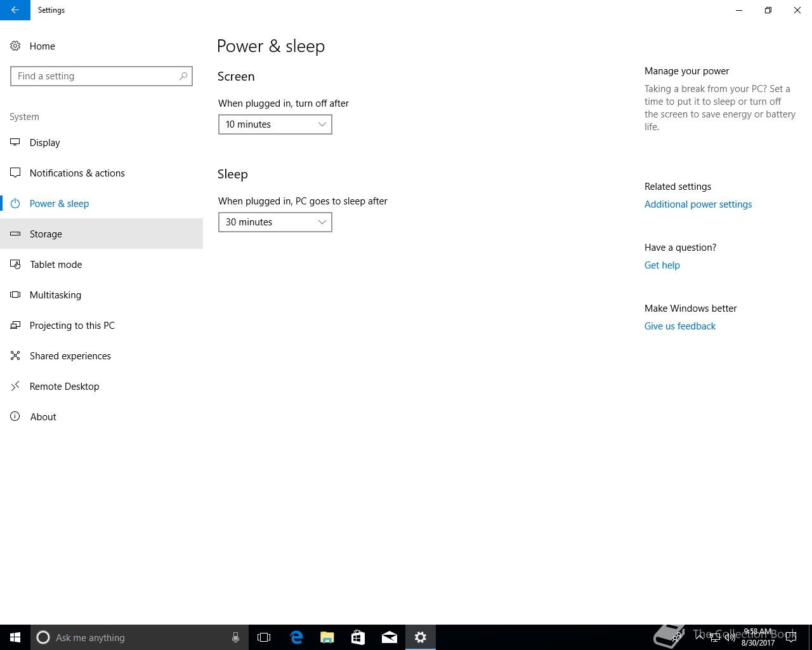The width and height of the screenshot is (812, 650).
Task: Go to Display settings
Action: (x=101, y=142)
